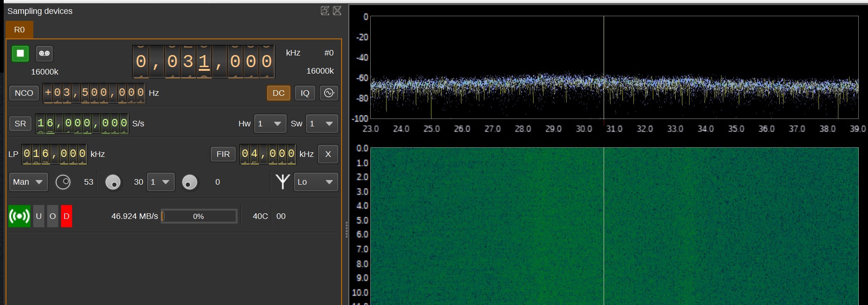Click the 0% FIFO fill progress bar
The image size is (868, 305).
(199, 216)
